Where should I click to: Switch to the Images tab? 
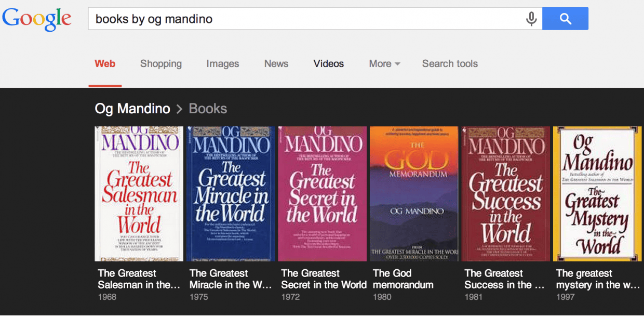pyautogui.click(x=223, y=64)
